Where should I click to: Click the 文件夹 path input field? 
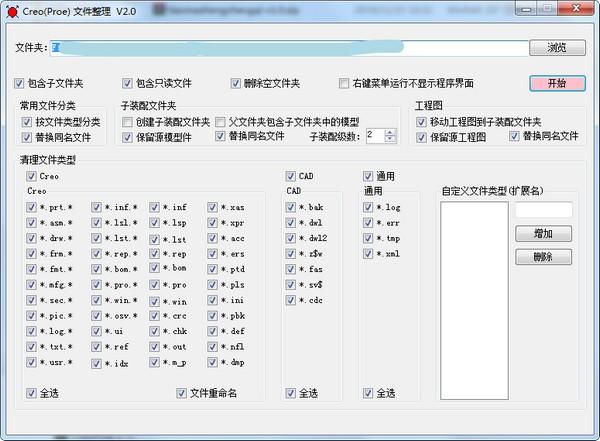289,48
